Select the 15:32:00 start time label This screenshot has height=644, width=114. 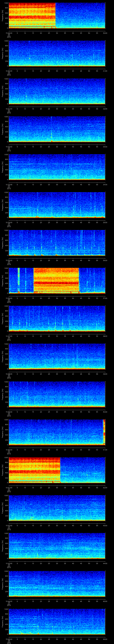pyautogui.click(x=9, y=147)
